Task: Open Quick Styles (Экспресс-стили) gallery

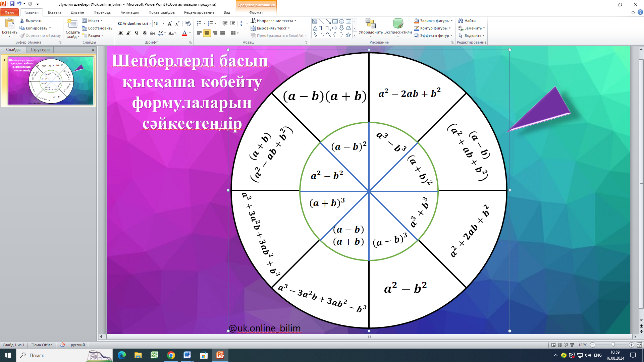Action: pyautogui.click(x=398, y=24)
